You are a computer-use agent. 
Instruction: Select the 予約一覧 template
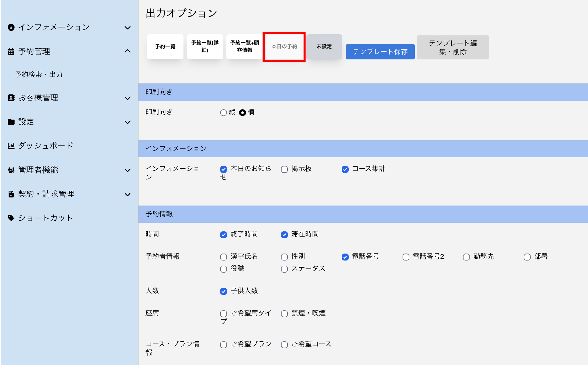coord(165,46)
